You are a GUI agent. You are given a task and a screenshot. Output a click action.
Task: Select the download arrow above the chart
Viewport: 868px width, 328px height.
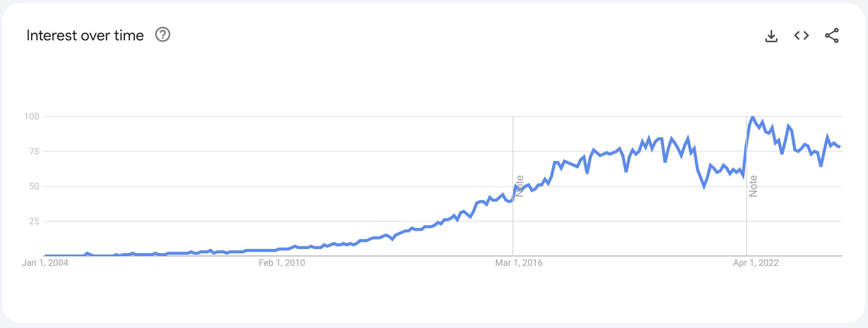coord(772,35)
